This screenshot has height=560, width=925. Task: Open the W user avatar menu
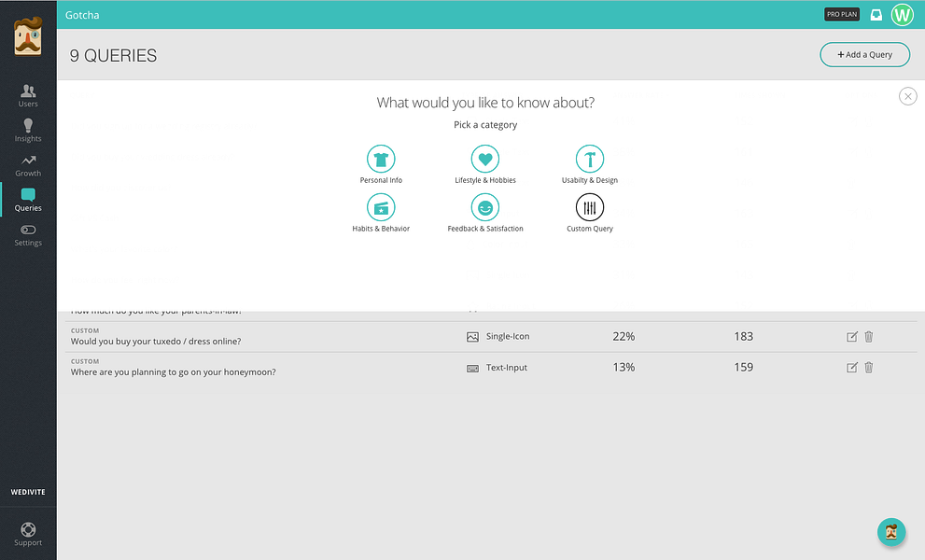(902, 15)
